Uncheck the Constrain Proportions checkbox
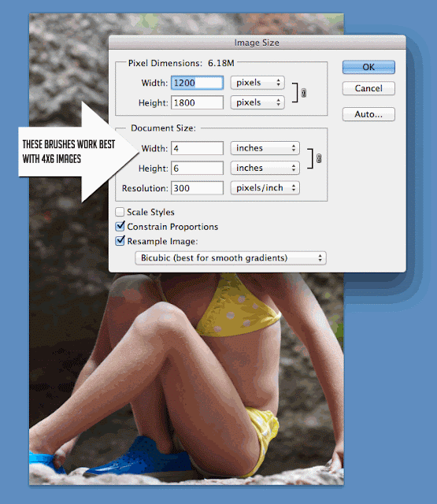The image size is (437, 504). (120, 226)
